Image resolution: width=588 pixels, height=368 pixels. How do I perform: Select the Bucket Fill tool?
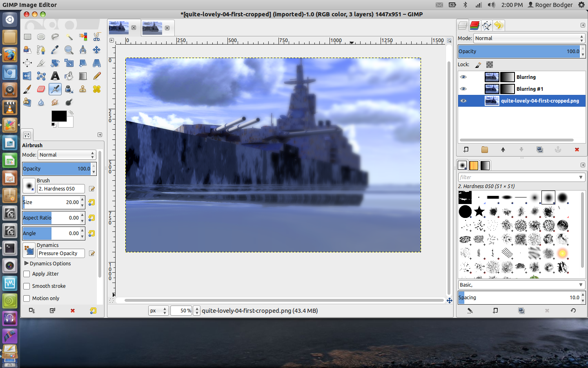pos(69,76)
